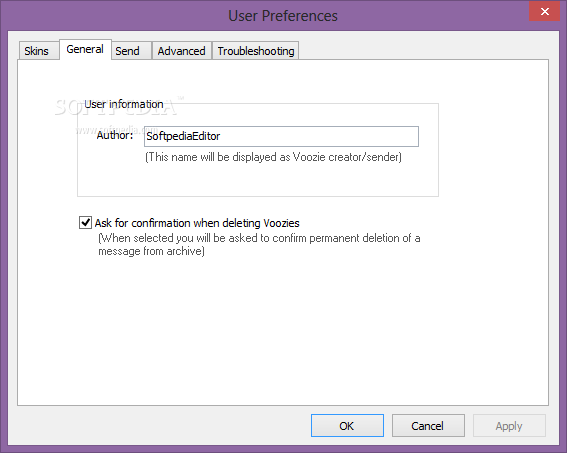The height and width of the screenshot is (453, 567).
Task: Click the greyed-out Apply button
Action: click(x=509, y=426)
